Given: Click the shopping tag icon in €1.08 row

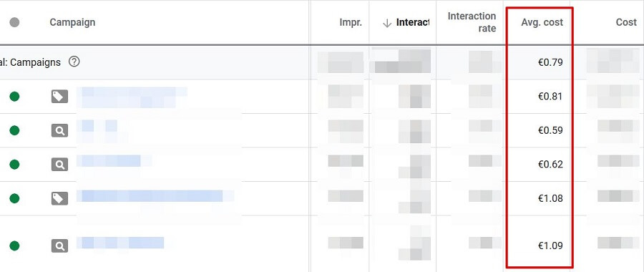Looking at the screenshot, I should click(59, 198).
